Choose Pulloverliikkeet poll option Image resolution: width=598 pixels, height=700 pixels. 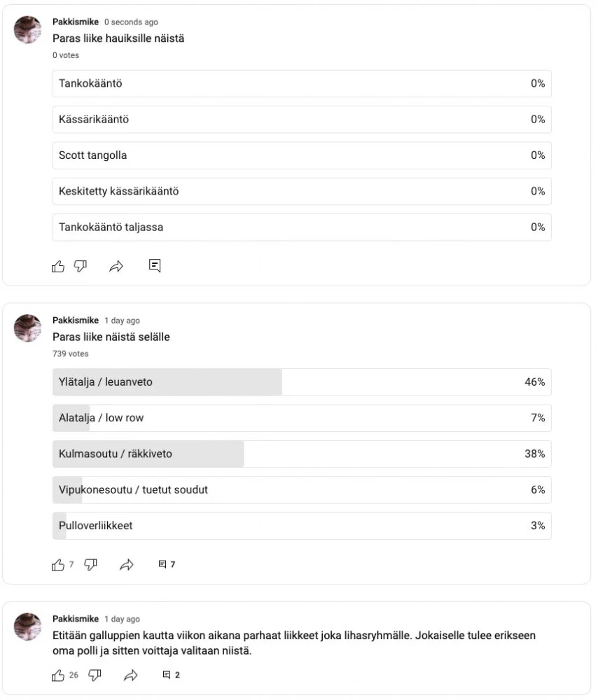pyautogui.click(x=302, y=525)
